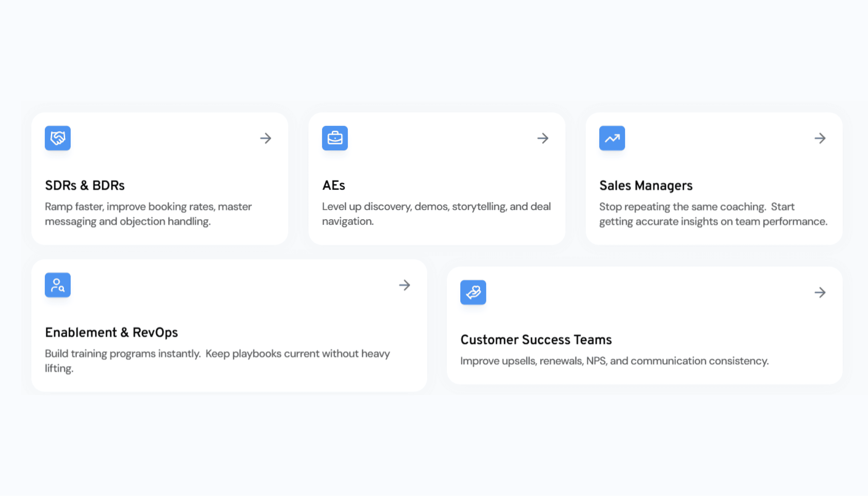Select the Sales Managers heading
The width and height of the screenshot is (868, 496).
click(x=645, y=185)
